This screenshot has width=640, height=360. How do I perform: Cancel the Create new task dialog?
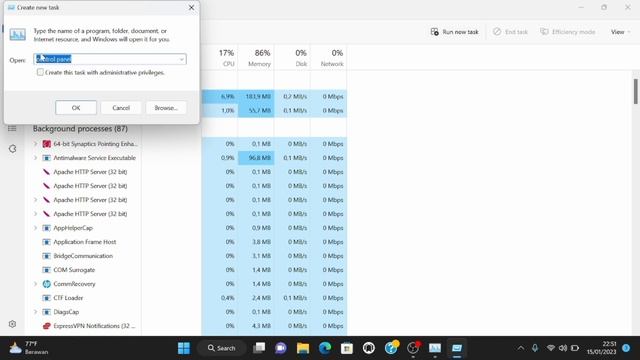[x=121, y=108]
